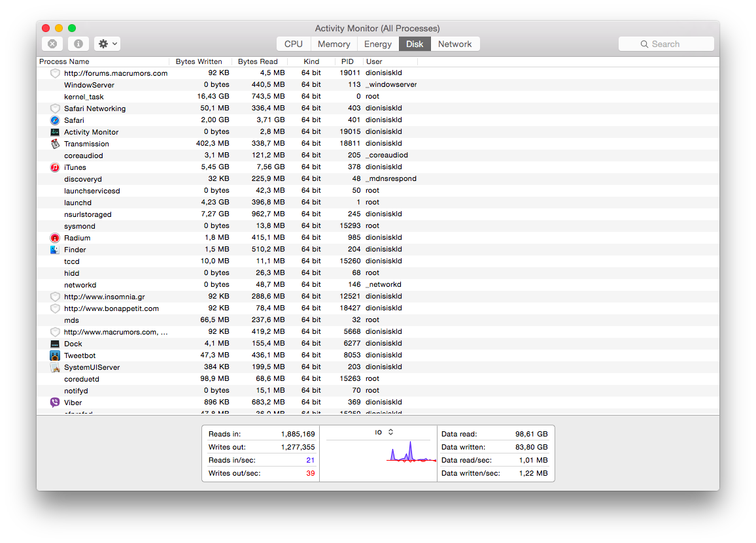Select the networkd process
The width and height of the screenshot is (756, 543).
pos(377,285)
